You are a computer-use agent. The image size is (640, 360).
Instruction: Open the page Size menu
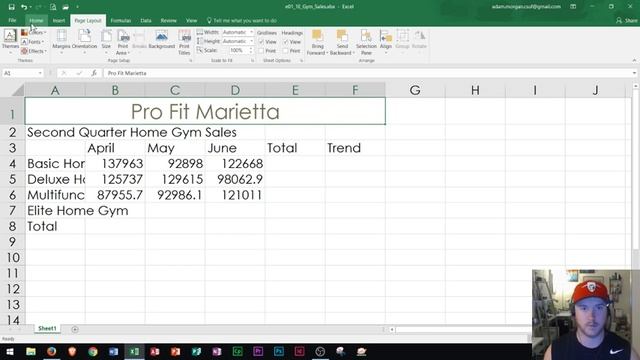[x=106, y=42]
